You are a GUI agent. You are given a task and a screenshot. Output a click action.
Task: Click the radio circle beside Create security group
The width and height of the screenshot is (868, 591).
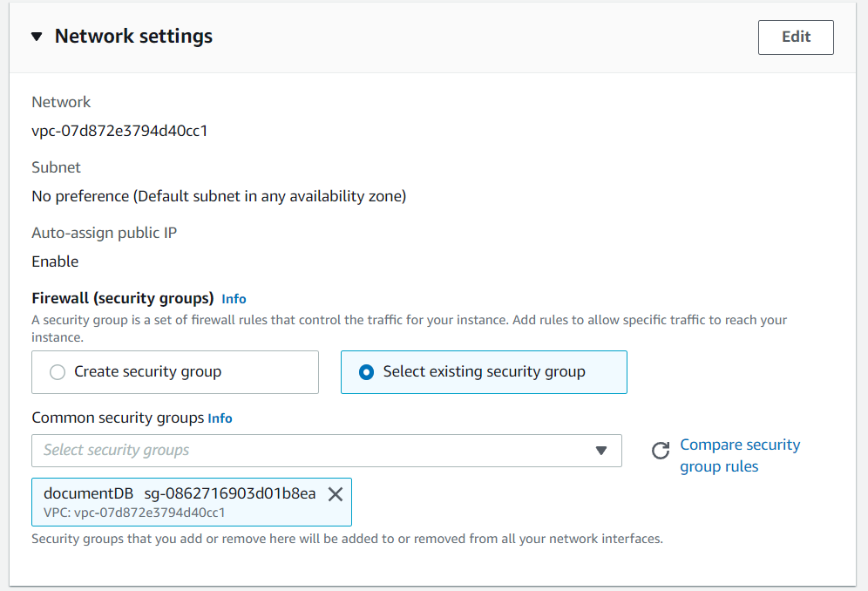coord(58,371)
